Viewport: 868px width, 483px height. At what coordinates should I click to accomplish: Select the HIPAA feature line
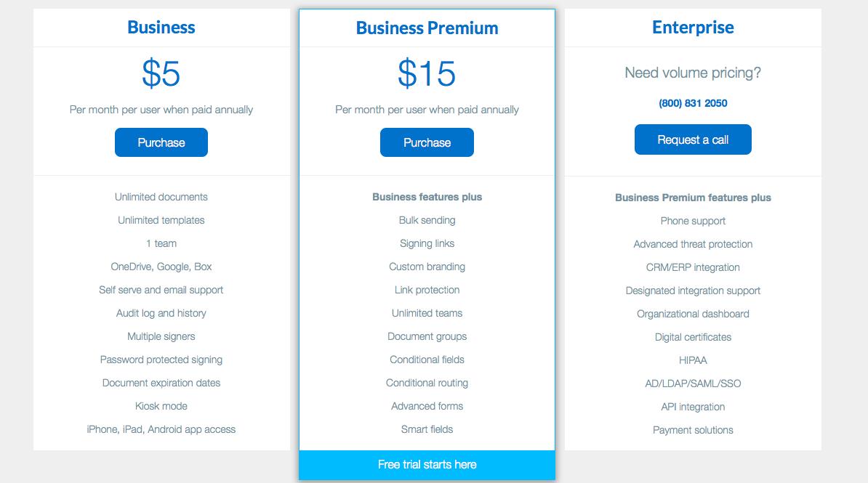click(693, 360)
